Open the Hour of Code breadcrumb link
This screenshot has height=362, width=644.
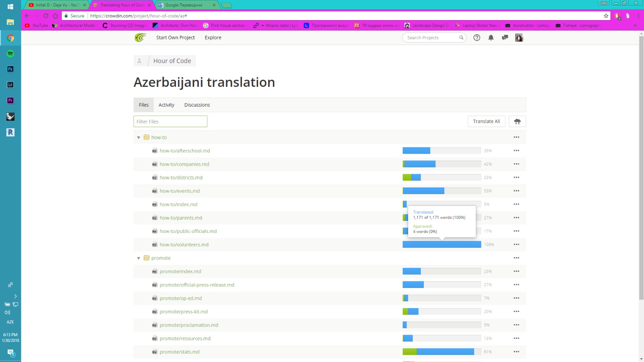(x=172, y=61)
